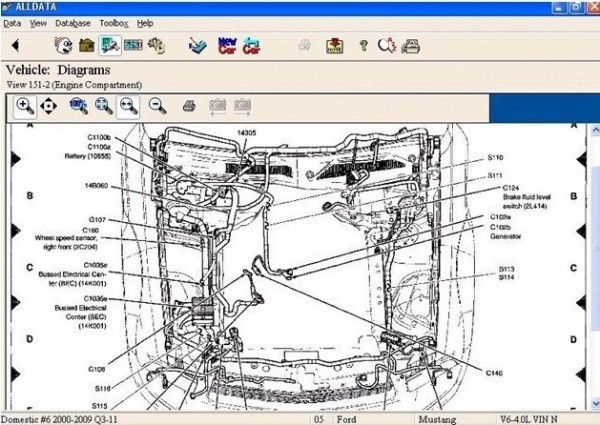Open the Help menu
Image resolution: width=600 pixels, height=425 pixels.
coord(145,22)
